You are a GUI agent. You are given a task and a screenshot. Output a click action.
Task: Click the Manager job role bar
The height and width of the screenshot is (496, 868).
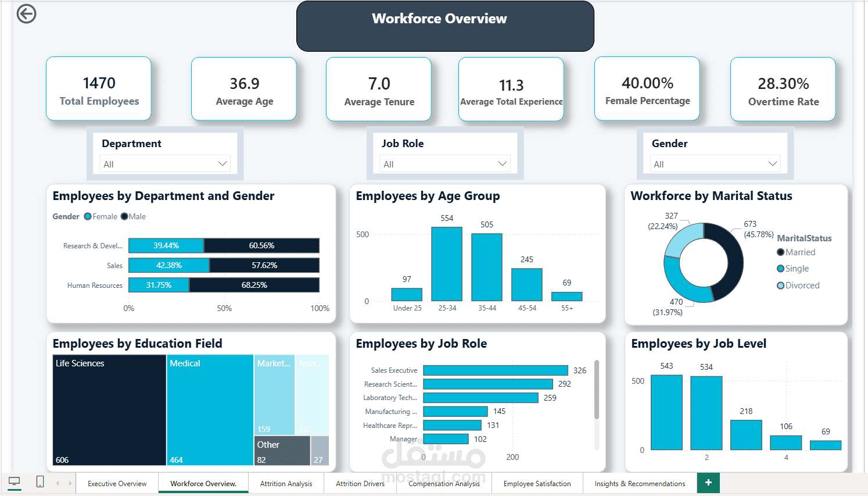point(446,439)
